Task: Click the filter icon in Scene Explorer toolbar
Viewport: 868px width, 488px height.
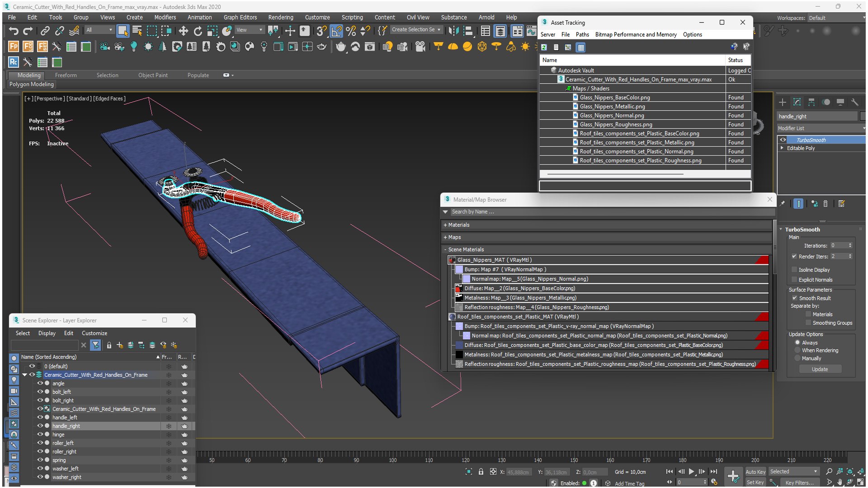Action: coord(96,345)
